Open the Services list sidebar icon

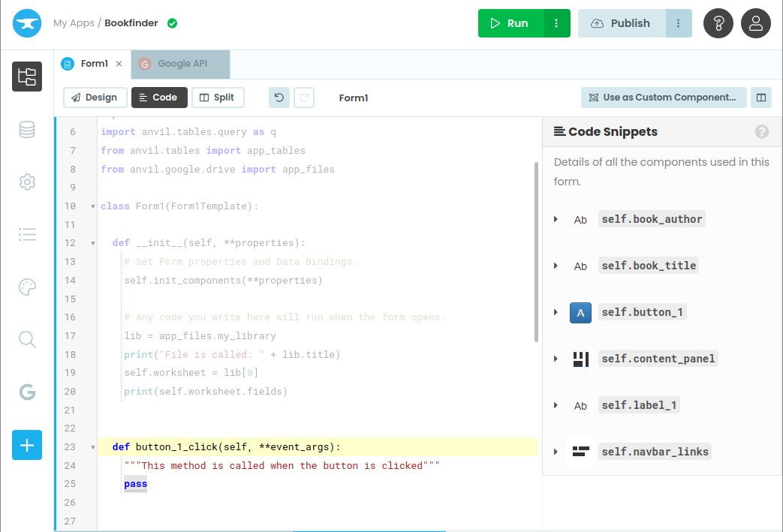27,234
